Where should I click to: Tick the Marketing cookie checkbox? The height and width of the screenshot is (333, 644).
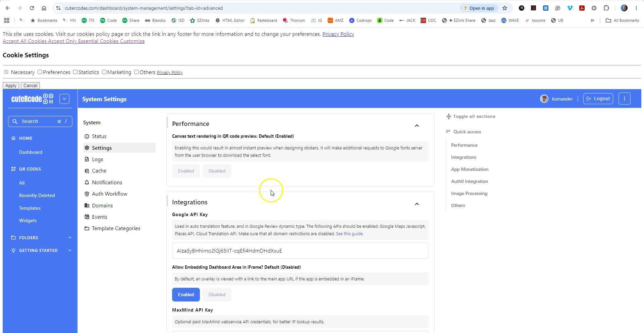104,72
